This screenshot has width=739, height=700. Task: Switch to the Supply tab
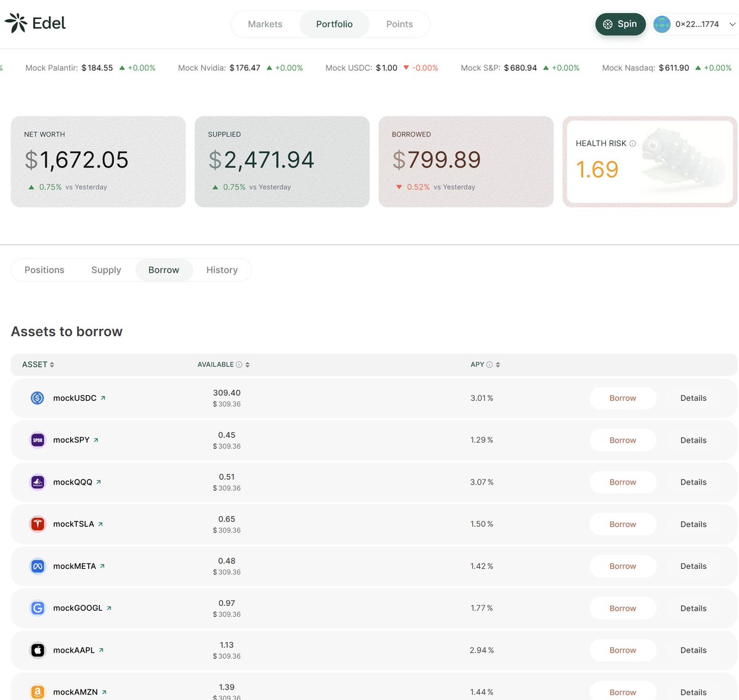[106, 270]
